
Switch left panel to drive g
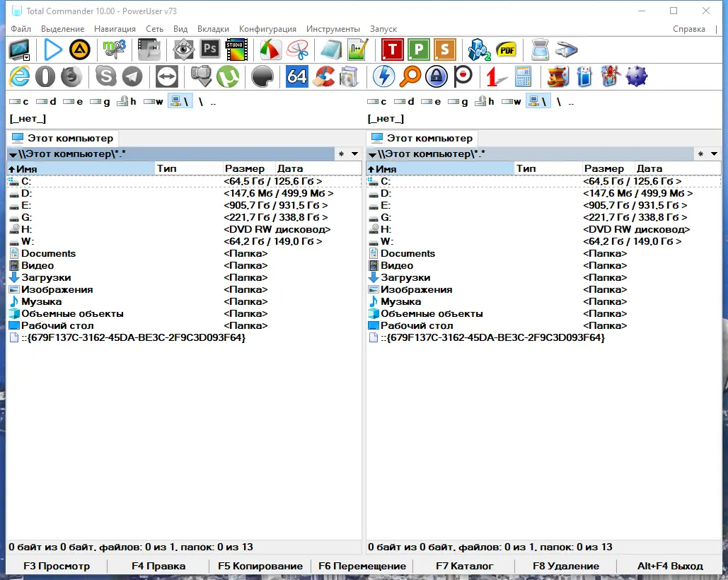pos(100,102)
